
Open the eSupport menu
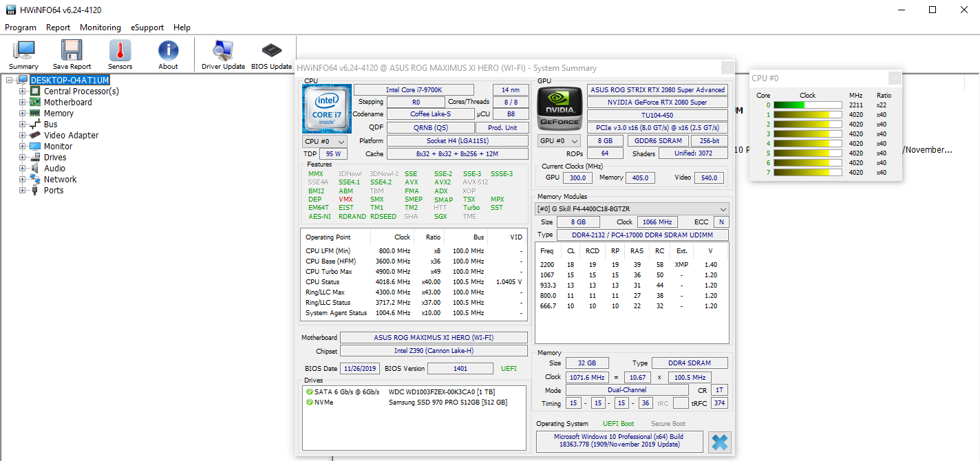[x=147, y=28]
